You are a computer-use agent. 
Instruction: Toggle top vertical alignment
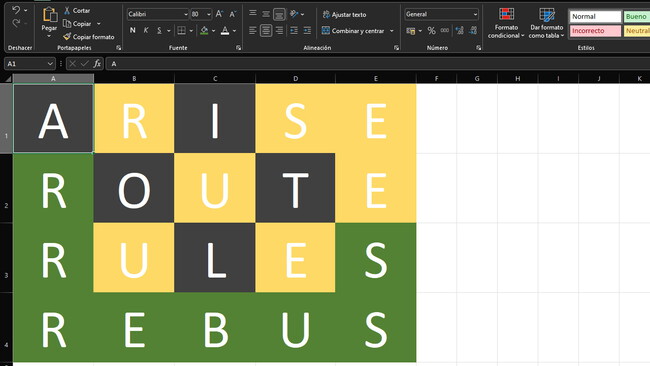[252, 14]
